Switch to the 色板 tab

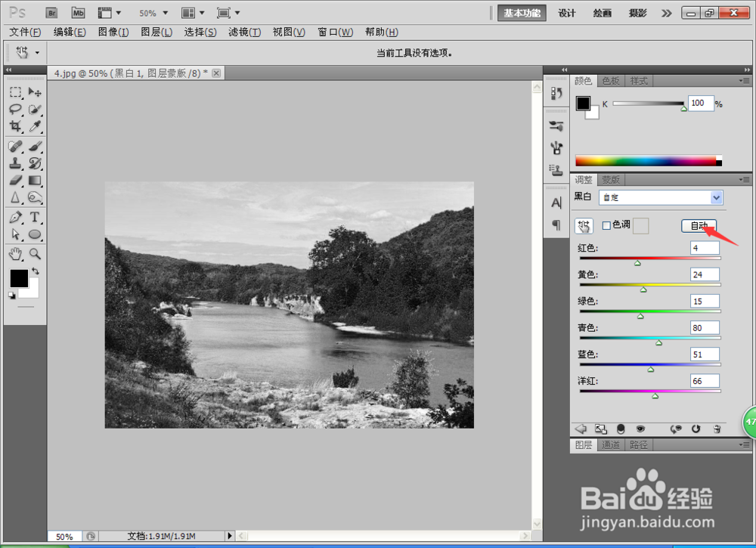(611, 80)
